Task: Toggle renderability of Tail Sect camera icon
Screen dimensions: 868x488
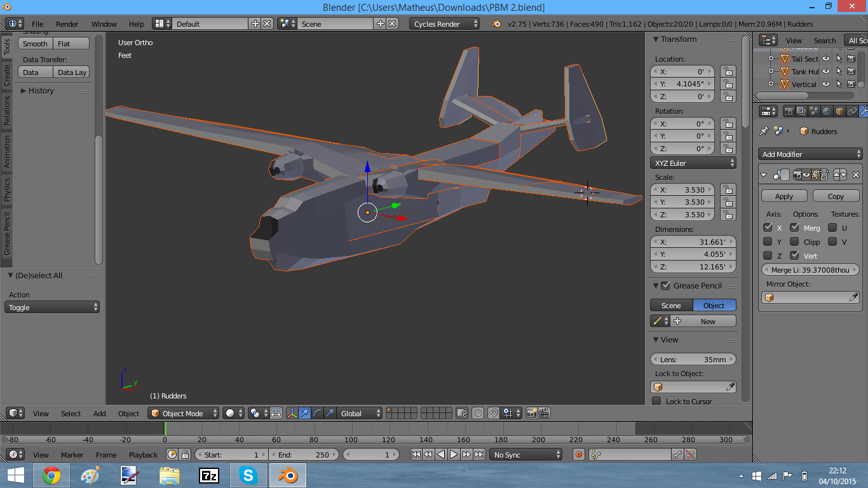Action: pyautogui.click(x=851, y=58)
